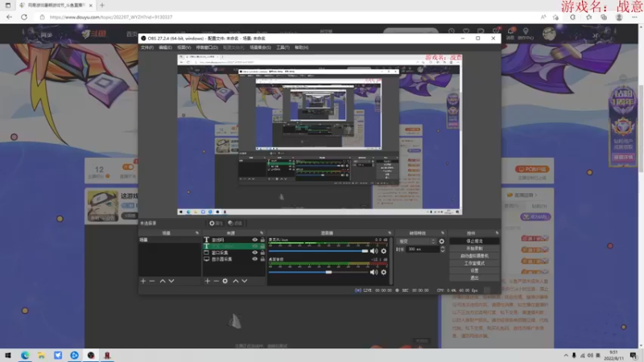Enable 工作室模式 button

coord(474,264)
